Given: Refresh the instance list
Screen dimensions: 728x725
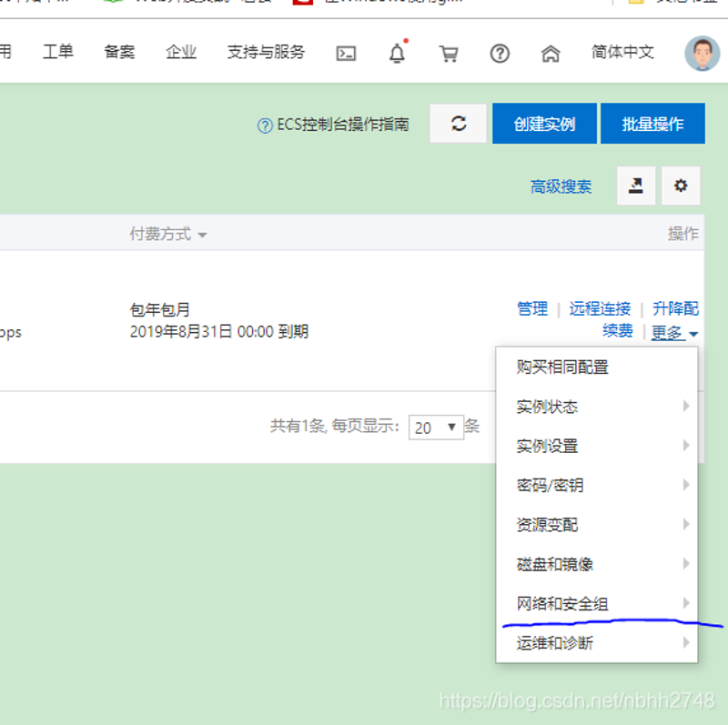Looking at the screenshot, I should pos(459,124).
